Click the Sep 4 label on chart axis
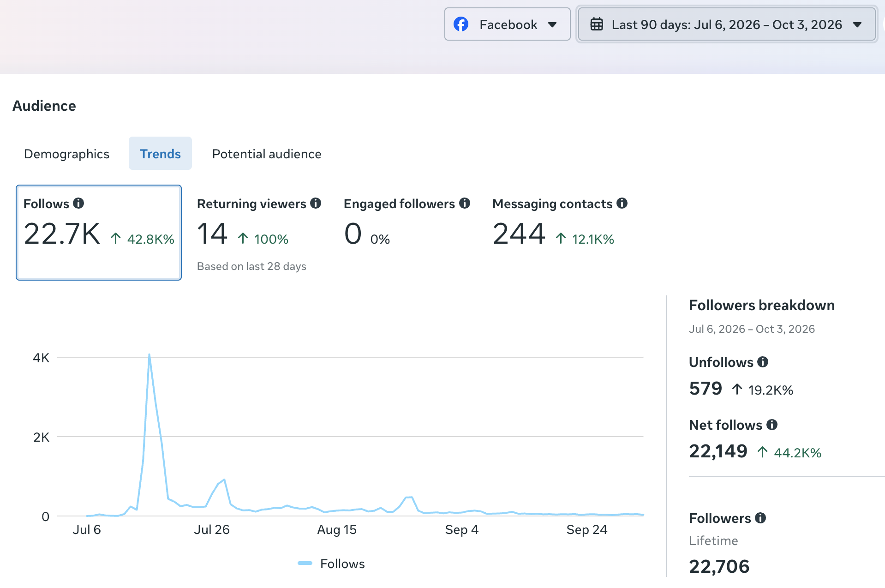This screenshot has width=885, height=588. 462,529
